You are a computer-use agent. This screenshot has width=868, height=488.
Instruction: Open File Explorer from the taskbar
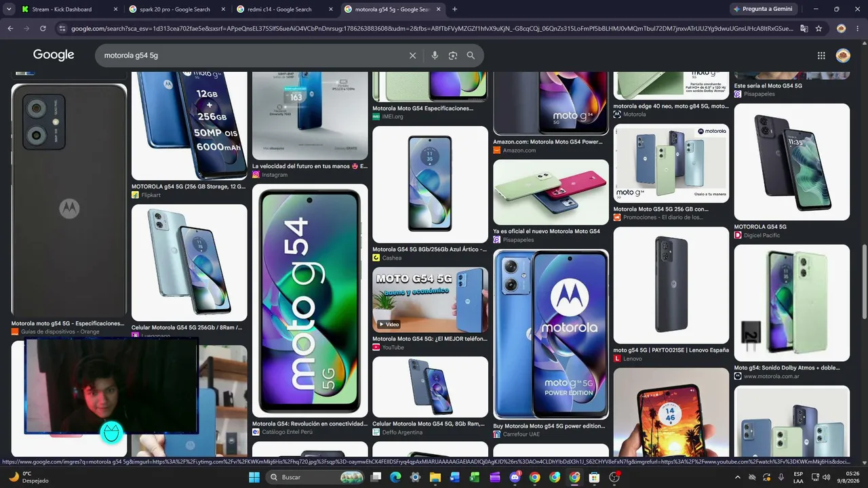pyautogui.click(x=435, y=477)
